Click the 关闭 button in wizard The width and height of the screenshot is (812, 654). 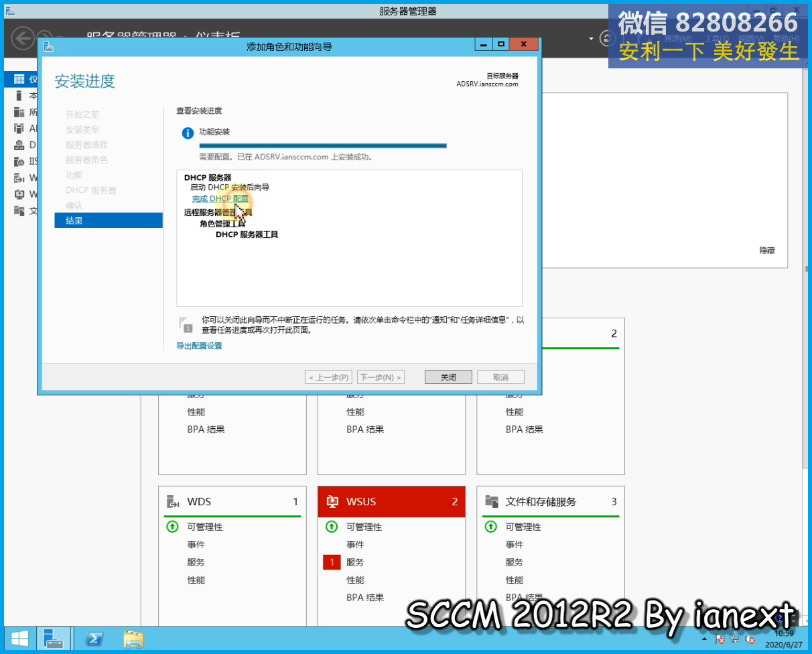[x=448, y=377]
